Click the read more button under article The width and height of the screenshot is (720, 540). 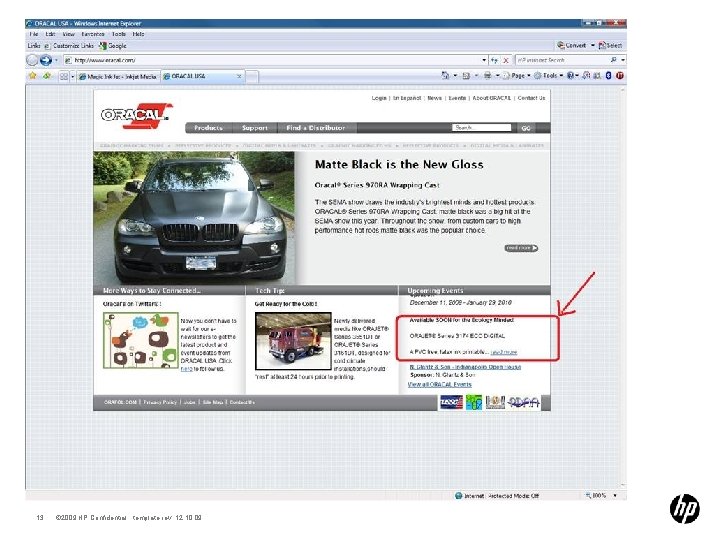pos(521,248)
